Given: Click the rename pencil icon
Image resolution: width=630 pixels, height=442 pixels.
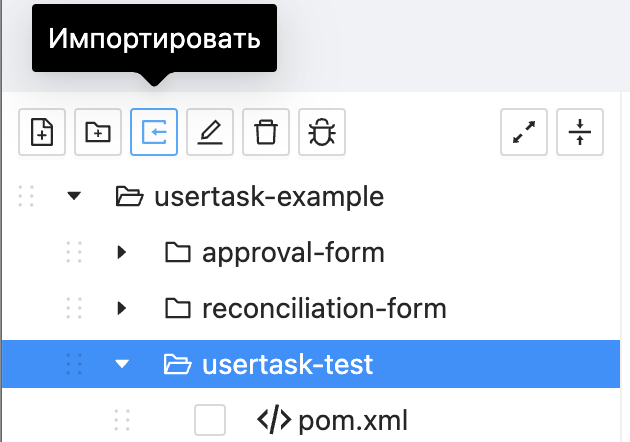Looking at the screenshot, I should coord(210,133).
